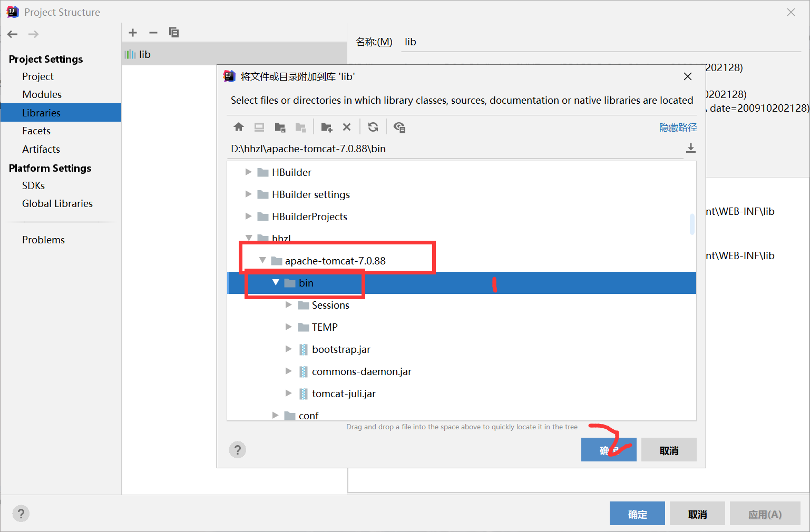Open Facets settings page
The image size is (810, 532).
[x=36, y=131]
